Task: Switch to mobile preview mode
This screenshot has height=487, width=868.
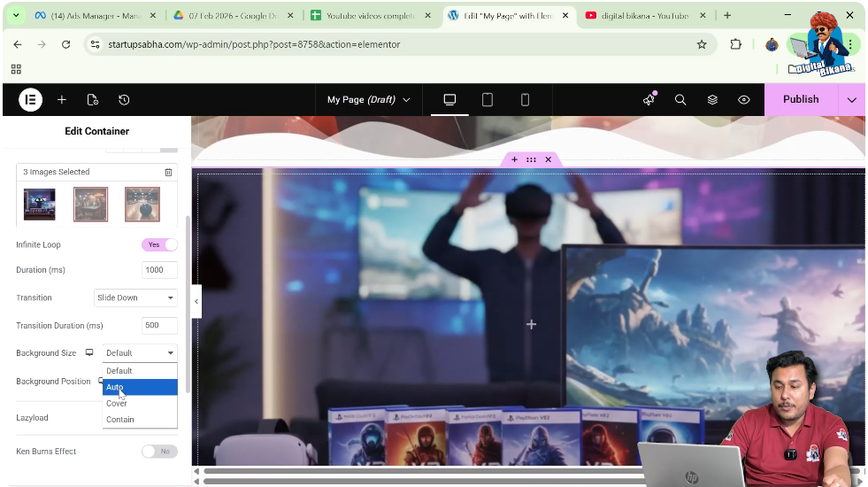Action: pyautogui.click(x=525, y=100)
